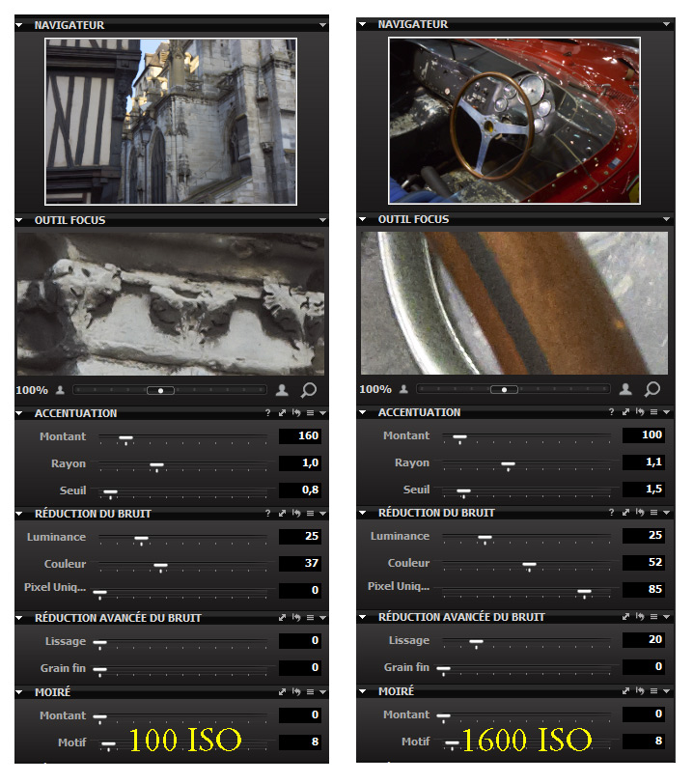
Task: Adjust Seuil slider in 1600 ISO panel
Action: 463,491
